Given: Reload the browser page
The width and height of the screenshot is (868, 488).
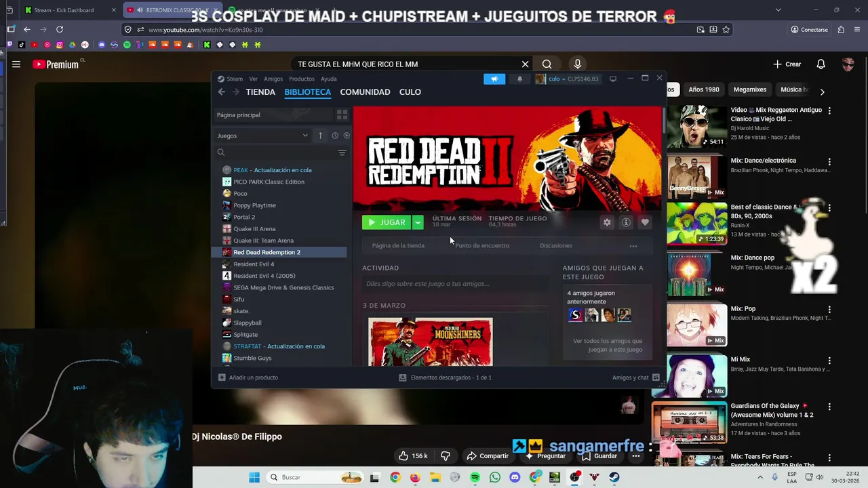Looking at the screenshot, I should (x=60, y=29).
